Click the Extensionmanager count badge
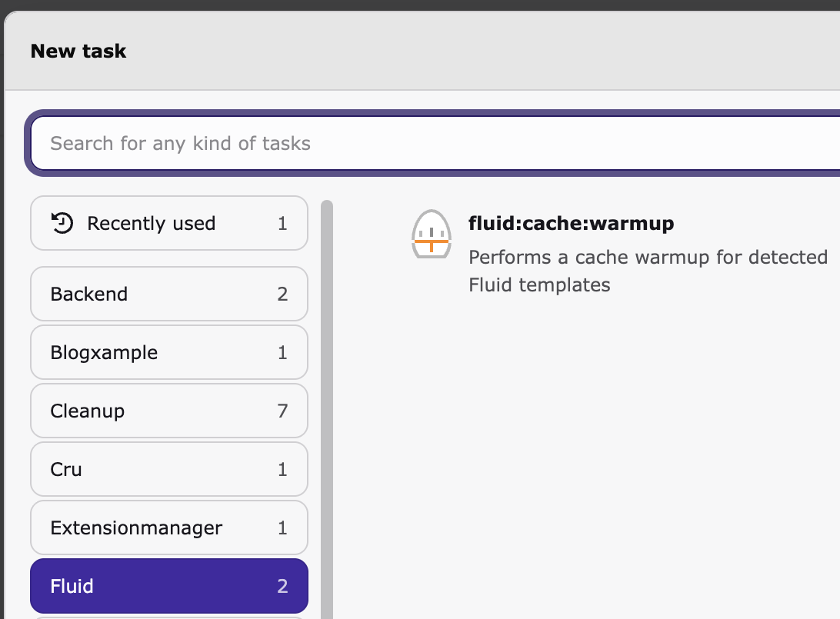This screenshot has width=840, height=619. pyautogui.click(x=282, y=527)
